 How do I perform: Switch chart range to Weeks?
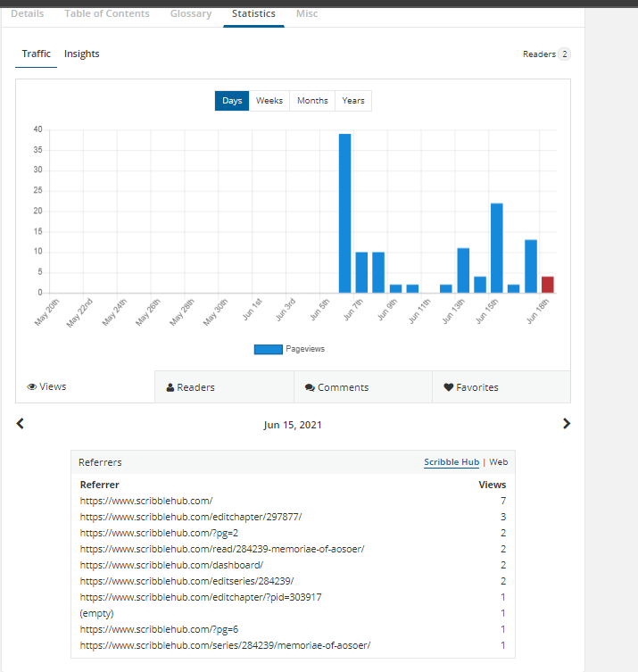tap(269, 101)
